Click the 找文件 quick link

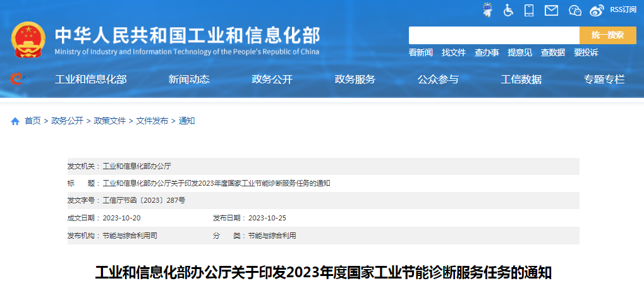tap(453, 52)
